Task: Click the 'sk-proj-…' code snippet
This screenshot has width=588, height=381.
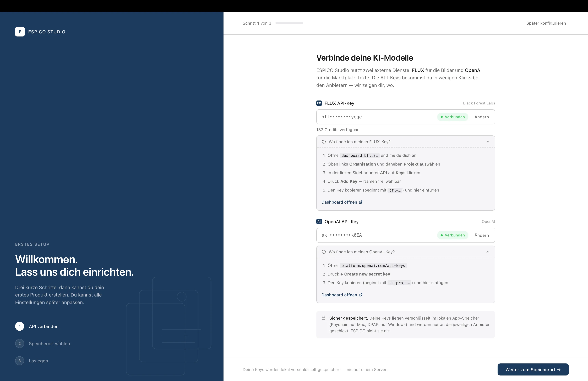Action: click(x=399, y=283)
